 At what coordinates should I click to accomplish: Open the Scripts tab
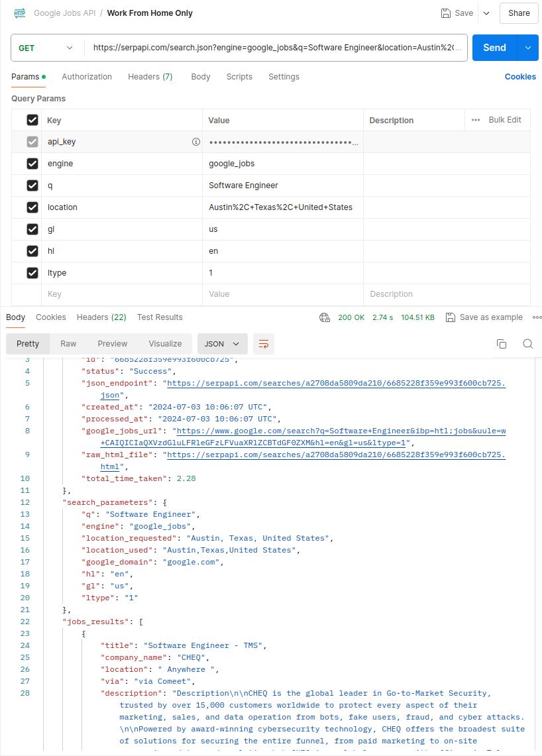[x=239, y=77]
